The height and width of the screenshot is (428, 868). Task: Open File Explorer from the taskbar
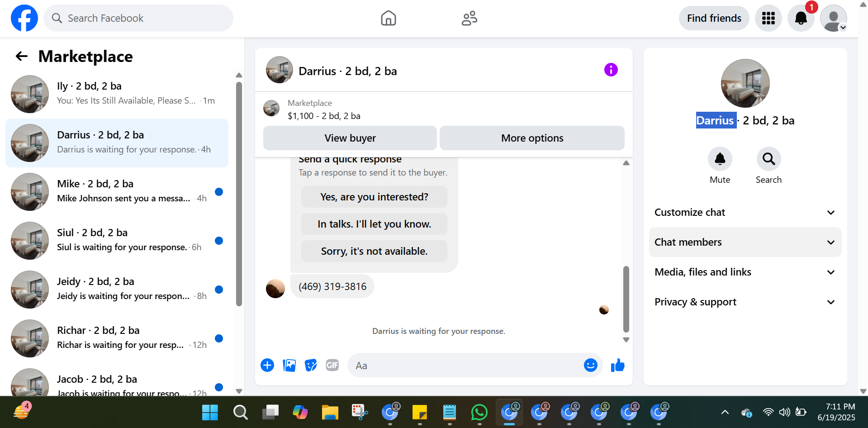pyautogui.click(x=330, y=412)
